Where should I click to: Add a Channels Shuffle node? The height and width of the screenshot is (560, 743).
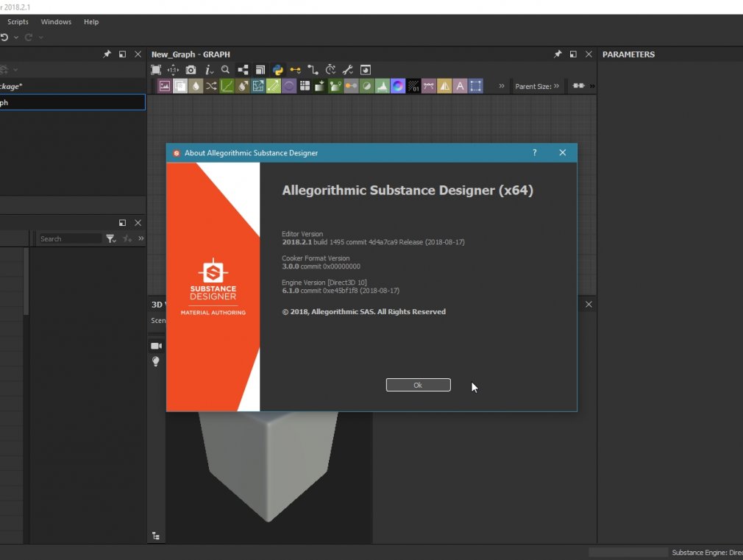(211, 86)
